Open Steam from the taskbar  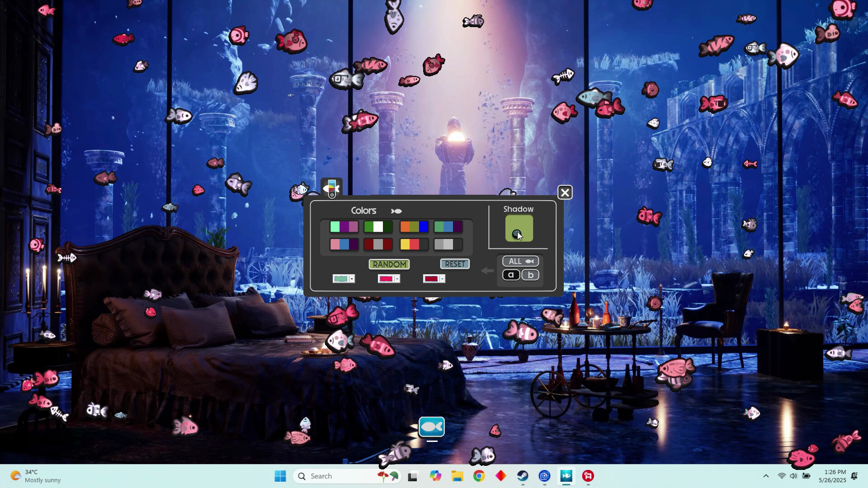(x=523, y=476)
